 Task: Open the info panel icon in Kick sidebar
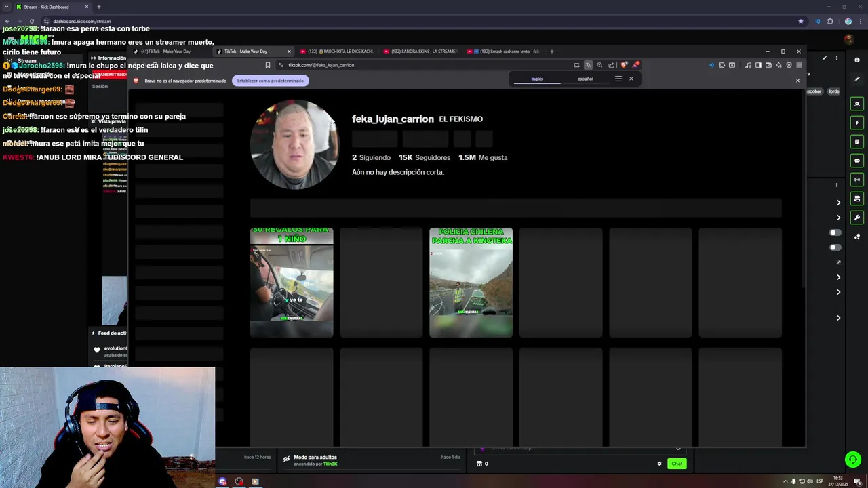click(x=857, y=60)
